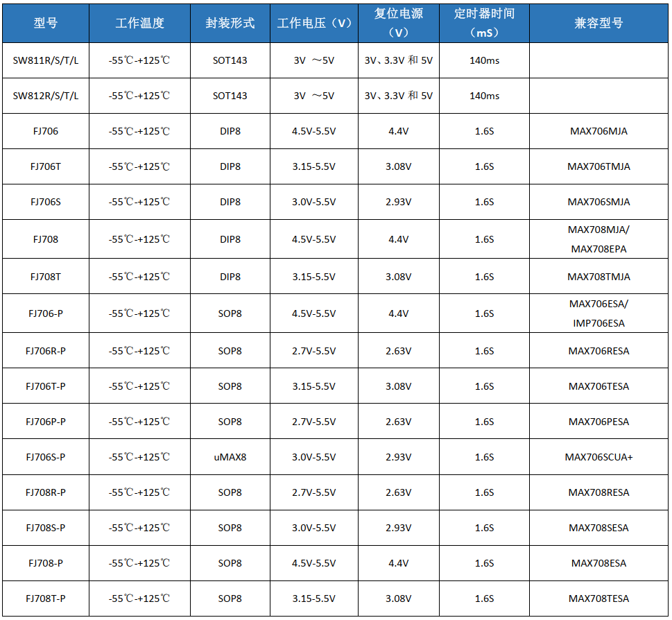Click the 封装形式 column header

(230, 23)
